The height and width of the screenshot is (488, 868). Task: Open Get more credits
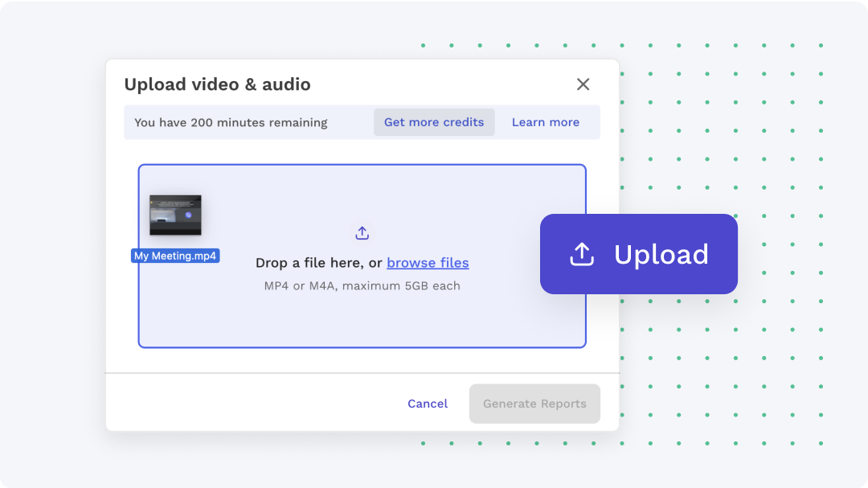point(434,121)
